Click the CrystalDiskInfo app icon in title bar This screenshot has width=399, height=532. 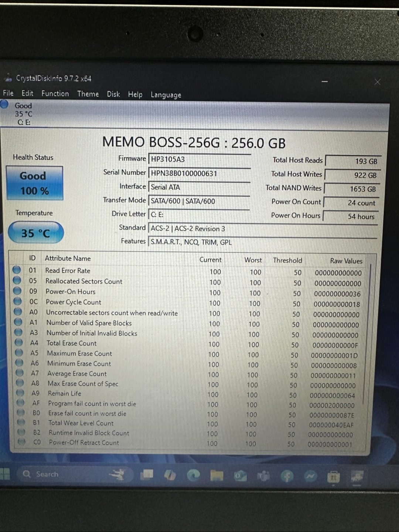click(x=8, y=78)
